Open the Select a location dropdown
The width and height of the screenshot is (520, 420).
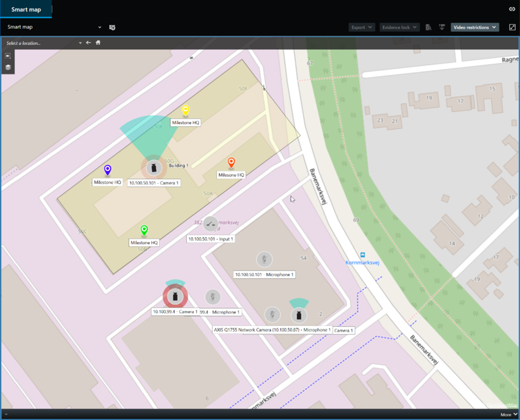(x=44, y=43)
